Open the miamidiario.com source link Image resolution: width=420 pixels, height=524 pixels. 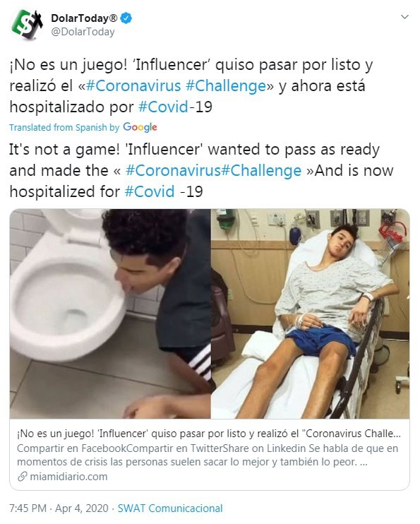pos(69,476)
